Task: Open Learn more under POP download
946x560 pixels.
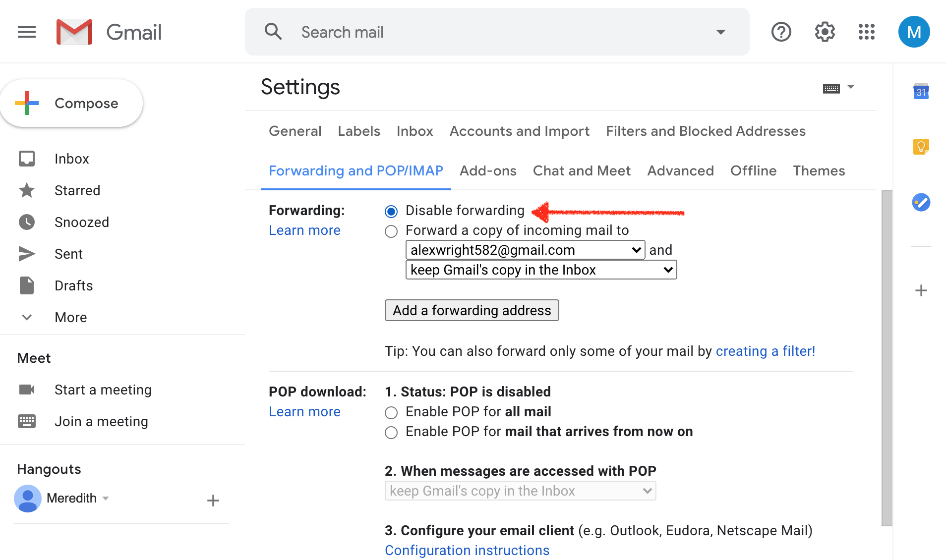Action: [304, 411]
